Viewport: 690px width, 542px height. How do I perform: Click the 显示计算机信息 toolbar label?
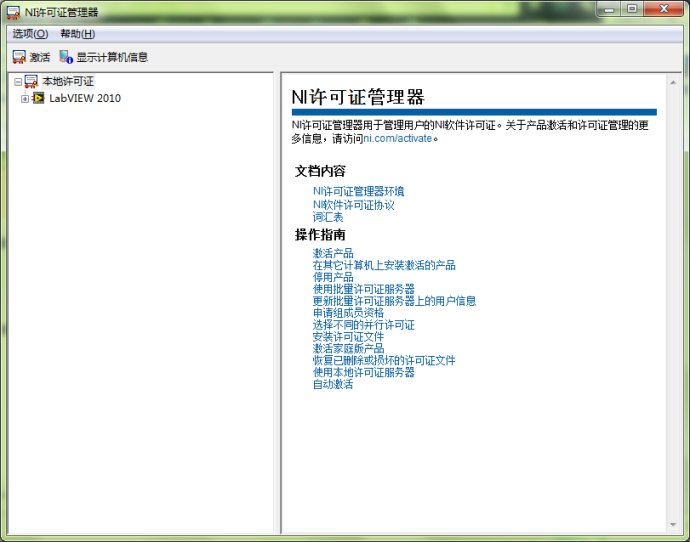pos(112,57)
